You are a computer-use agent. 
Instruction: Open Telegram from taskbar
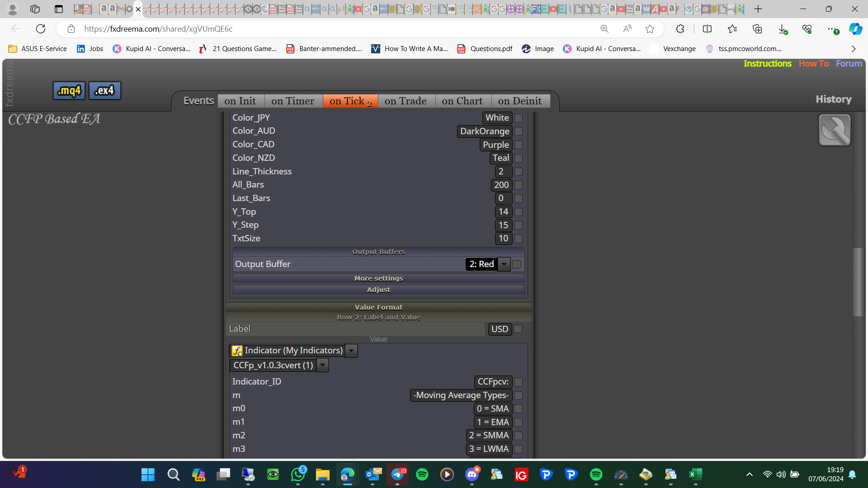point(397,474)
